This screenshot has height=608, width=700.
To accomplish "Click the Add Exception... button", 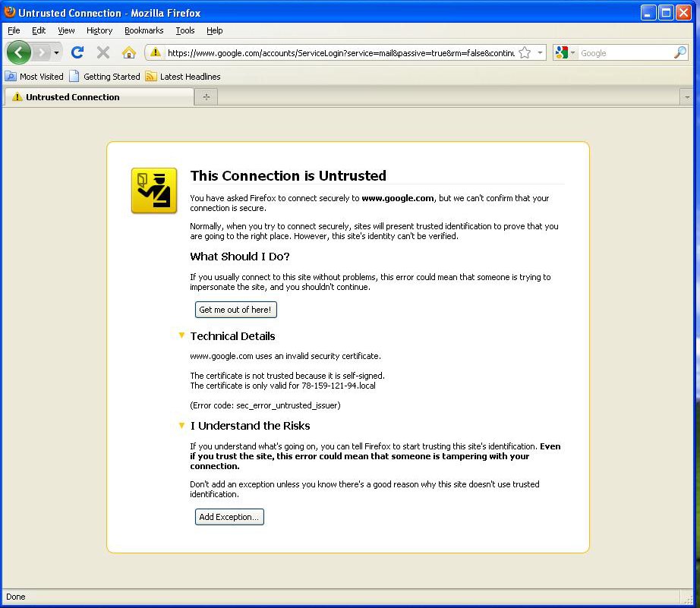I will [x=229, y=516].
